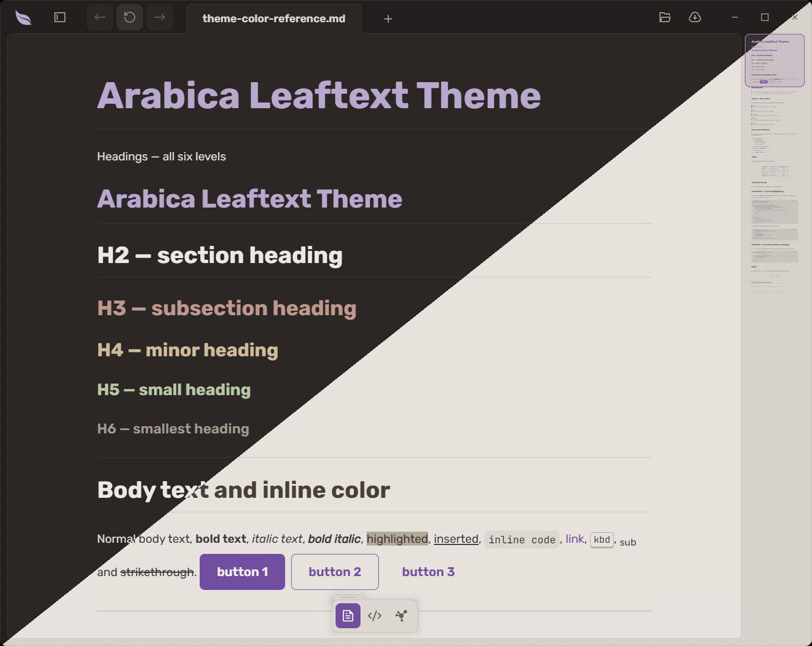The height and width of the screenshot is (646, 812).
Task: Maximize the Leaftext window
Action: (x=765, y=17)
